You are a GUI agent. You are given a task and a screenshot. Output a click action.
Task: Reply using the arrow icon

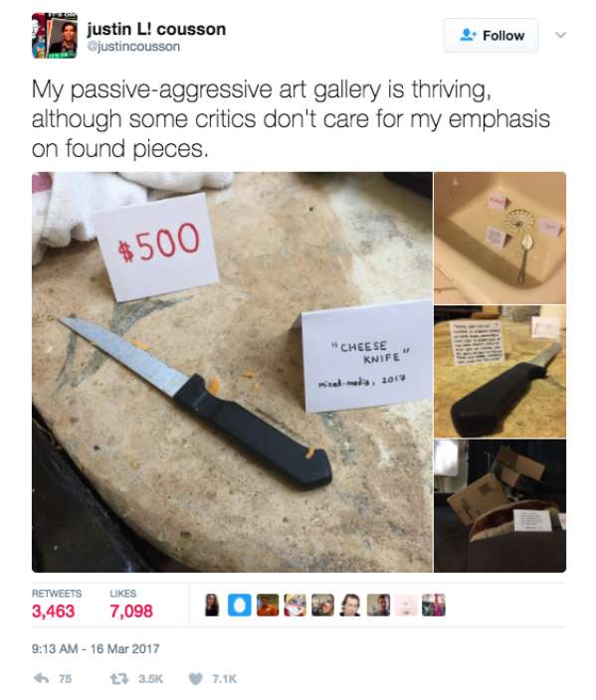coord(42,678)
